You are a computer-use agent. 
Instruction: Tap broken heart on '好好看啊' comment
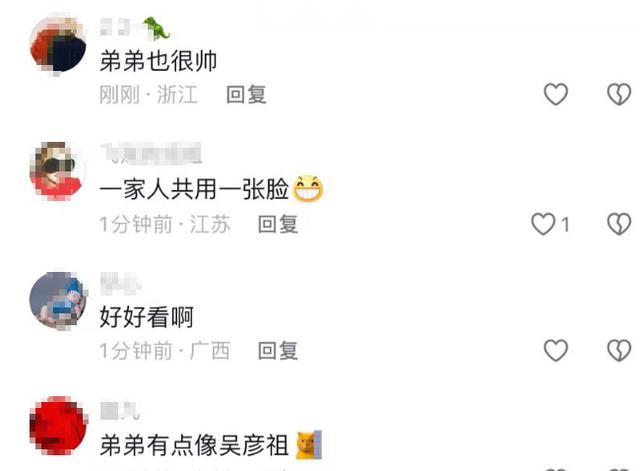[619, 350]
